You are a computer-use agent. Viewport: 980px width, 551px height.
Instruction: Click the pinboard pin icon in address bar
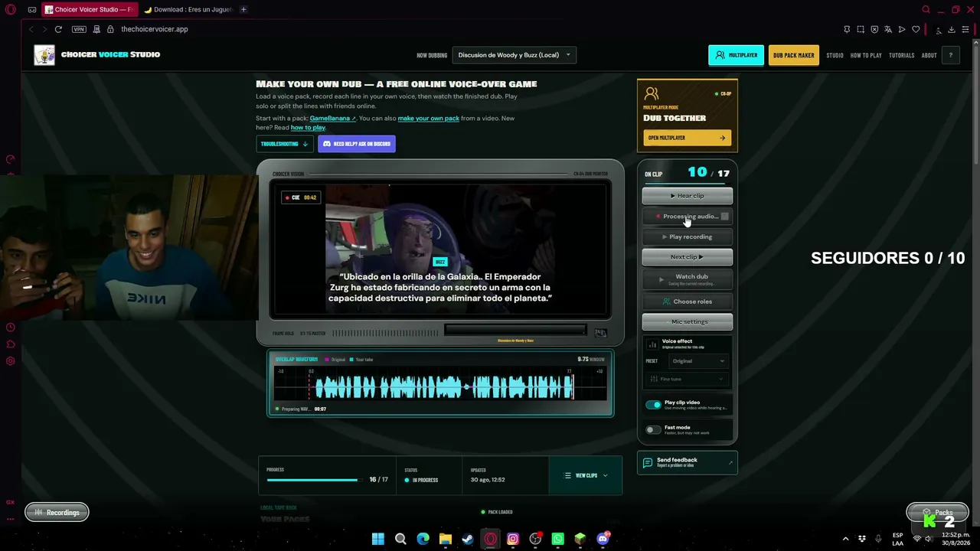tap(847, 29)
